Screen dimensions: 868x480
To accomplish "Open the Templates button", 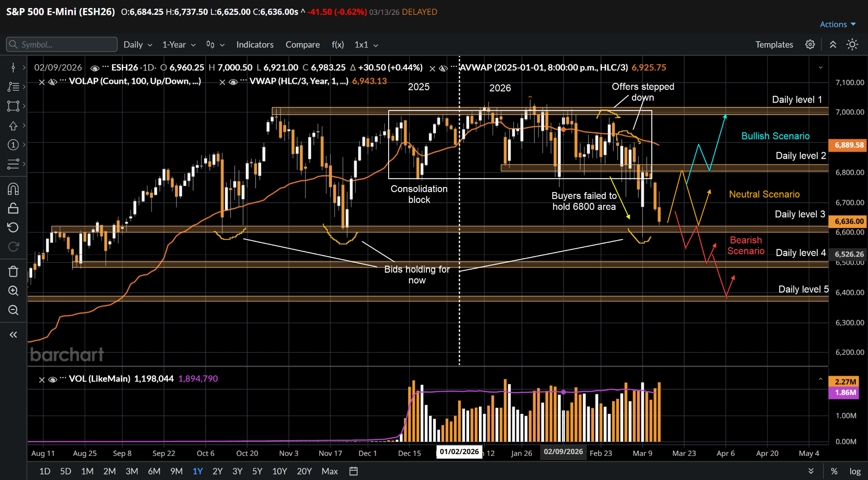I will (x=774, y=45).
